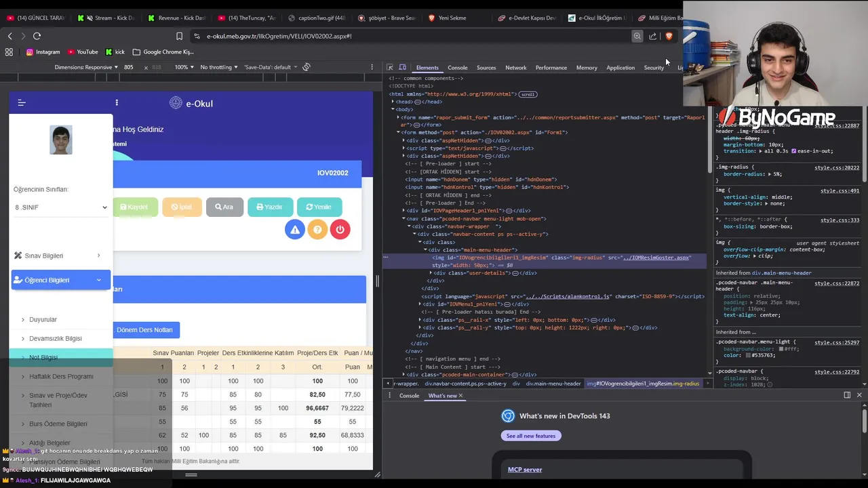Click the share icon in the address bar
The height and width of the screenshot is (488, 868).
[x=653, y=36]
